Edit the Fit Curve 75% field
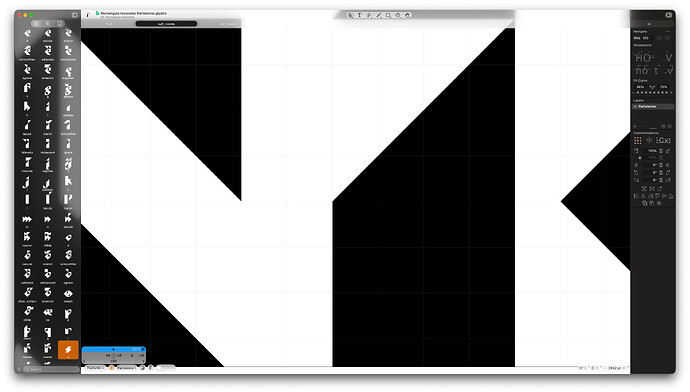The height and width of the screenshot is (392, 690). tap(664, 87)
